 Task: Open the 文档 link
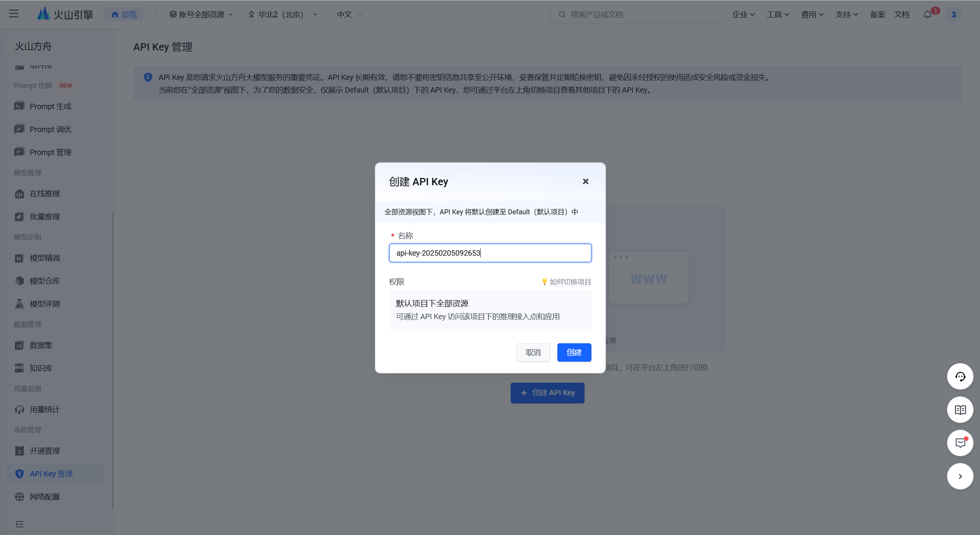tap(902, 15)
